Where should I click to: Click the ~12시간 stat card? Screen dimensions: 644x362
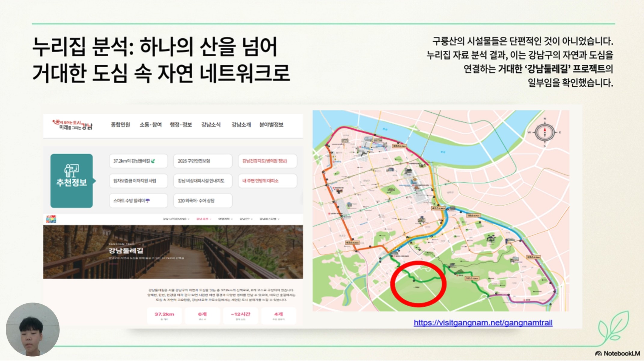tap(240, 316)
